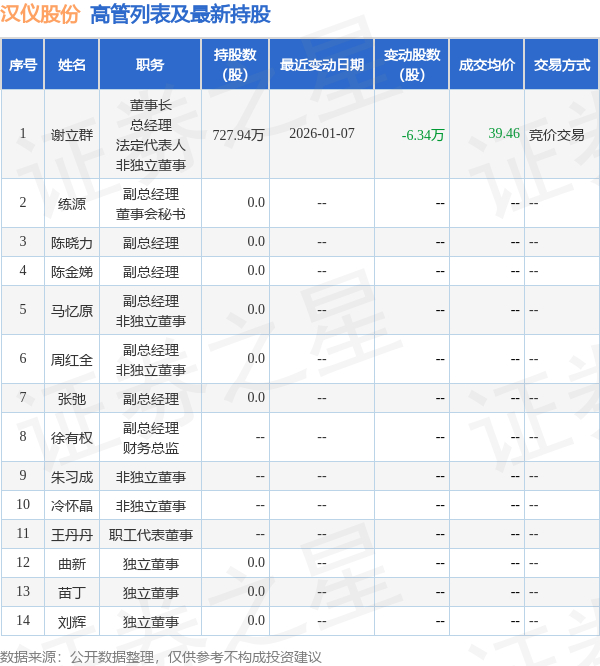Click the 董事长 position text
Image resolution: width=600 pixels, height=666 pixels.
tap(150, 104)
